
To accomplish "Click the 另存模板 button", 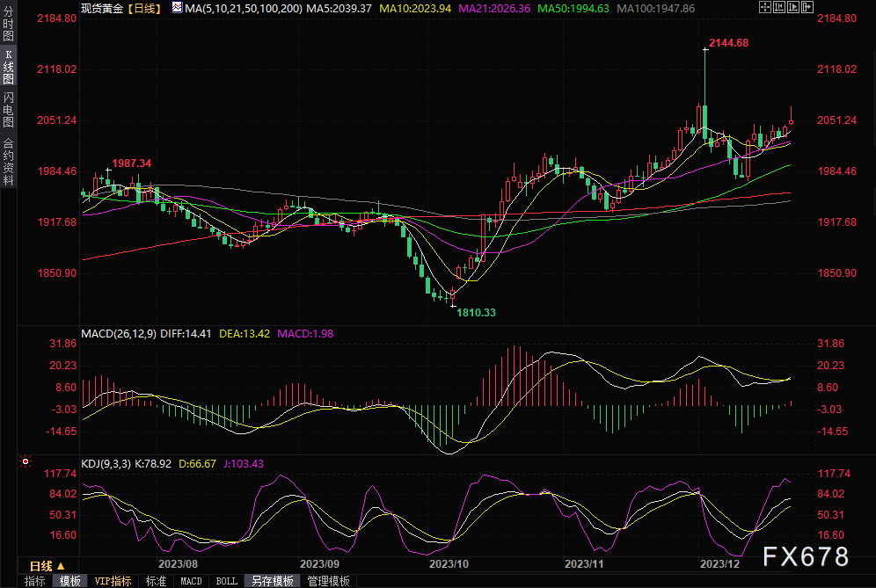I will pyautogui.click(x=271, y=581).
